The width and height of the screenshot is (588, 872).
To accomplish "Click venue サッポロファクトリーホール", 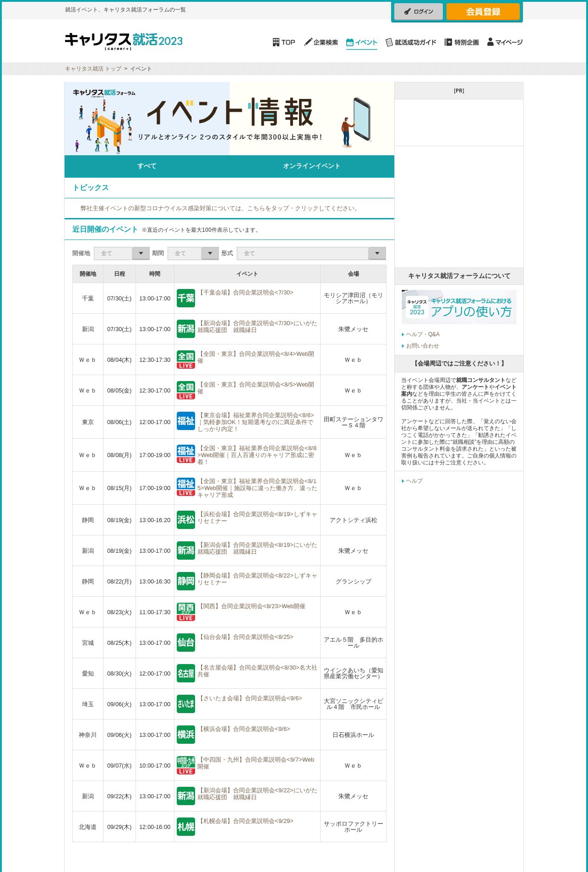I will (353, 827).
